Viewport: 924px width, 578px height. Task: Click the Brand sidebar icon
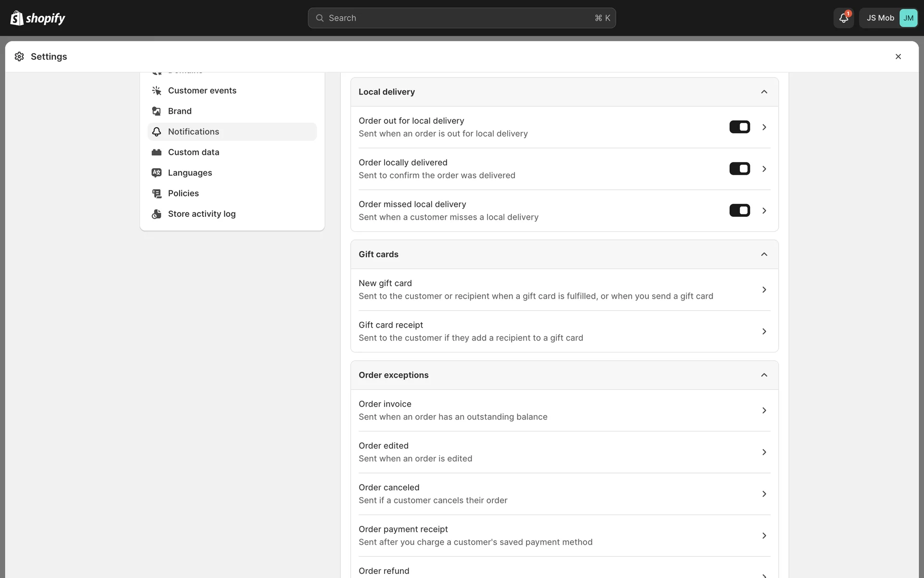pyautogui.click(x=156, y=111)
